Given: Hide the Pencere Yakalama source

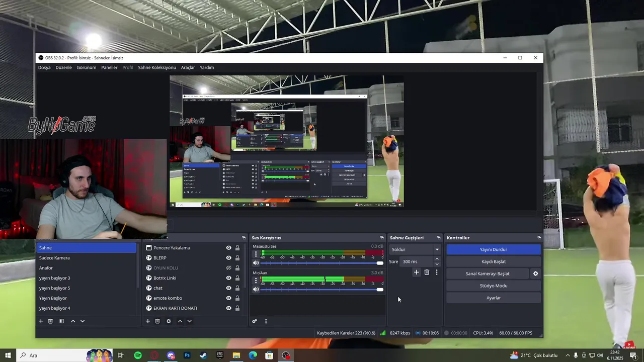Looking at the screenshot, I should 228,248.
